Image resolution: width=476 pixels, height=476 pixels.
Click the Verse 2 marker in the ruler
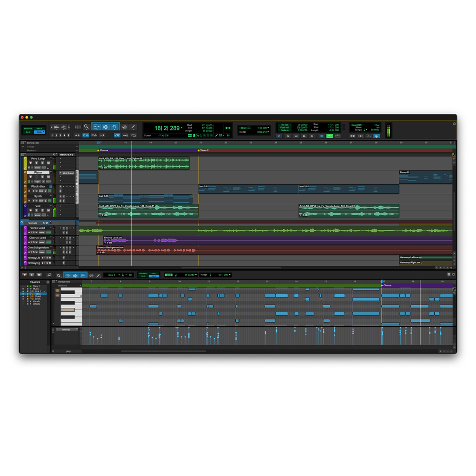[203, 150]
